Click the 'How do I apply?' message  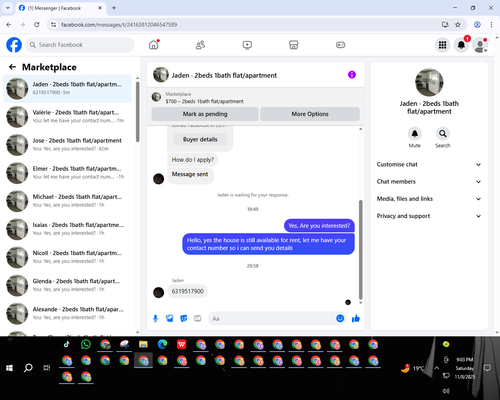point(193,160)
